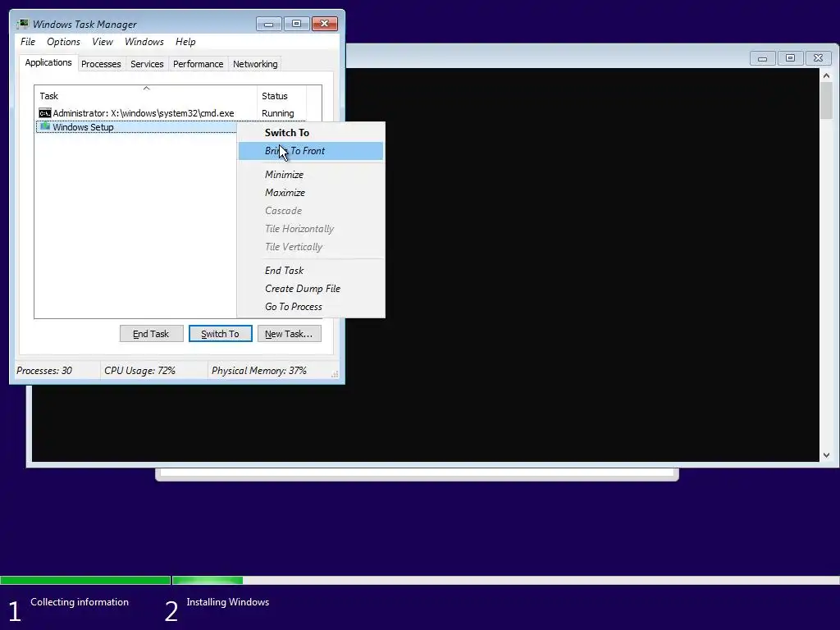Minimize the Task Manager window
This screenshot has width=840, height=630.
(x=268, y=24)
